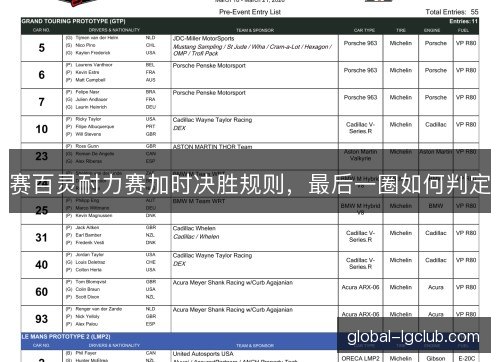Screen dimensions: 500x362
Task: Click driver name 'Ross Gunn'
Action: (87, 146)
